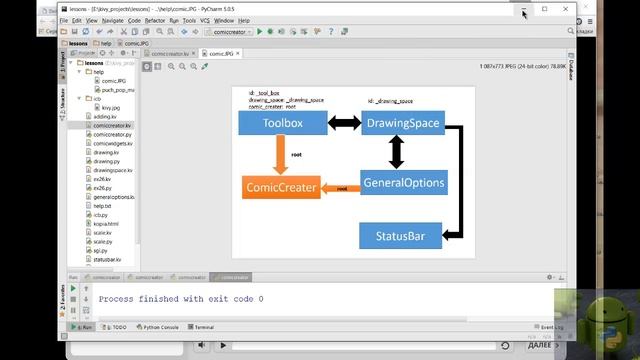Screen dimensions: 640x360
Task: Open the Terminal tool tab
Action: click(x=201, y=327)
